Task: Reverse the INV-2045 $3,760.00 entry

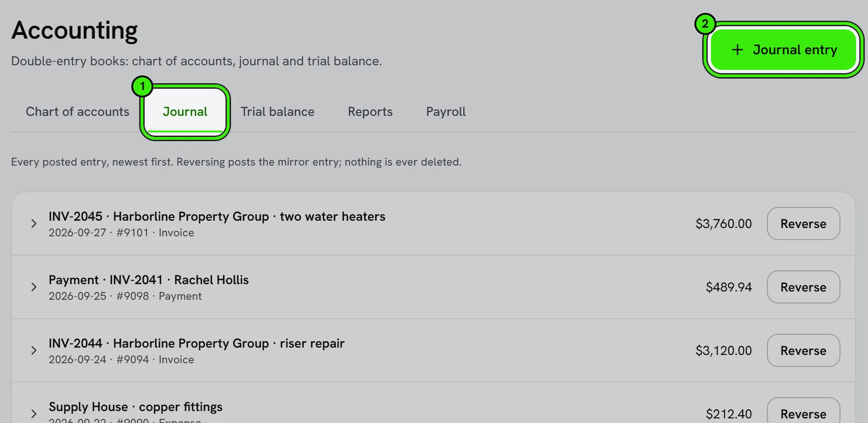Action: tap(803, 223)
